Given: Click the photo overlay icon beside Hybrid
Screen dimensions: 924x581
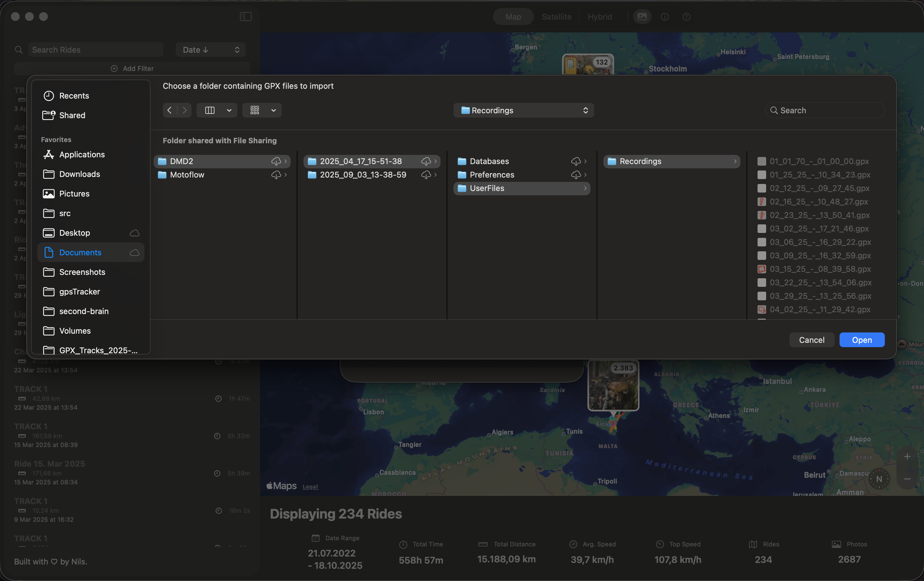Looking at the screenshot, I should click(642, 17).
